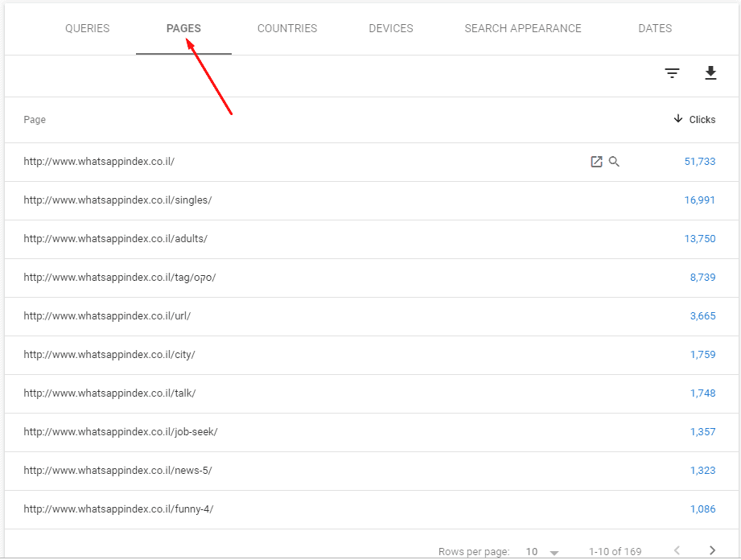Switch to the Dates tab
The height and width of the screenshot is (560, 741).
(x=655, y=28)
